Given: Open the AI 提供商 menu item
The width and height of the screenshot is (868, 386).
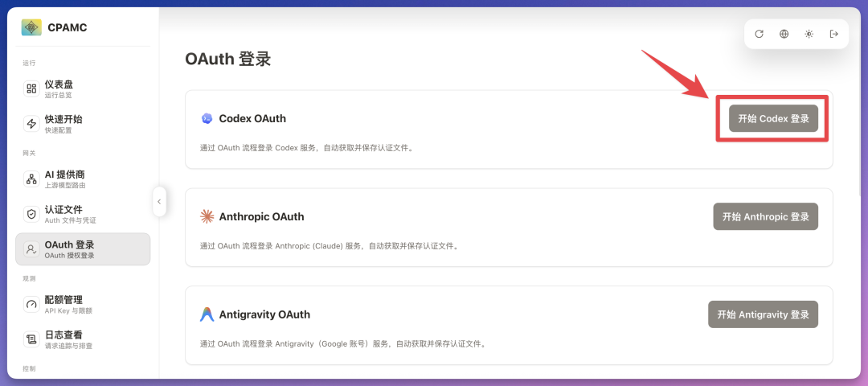Looking at the screenshot, I should coord(83,179).
